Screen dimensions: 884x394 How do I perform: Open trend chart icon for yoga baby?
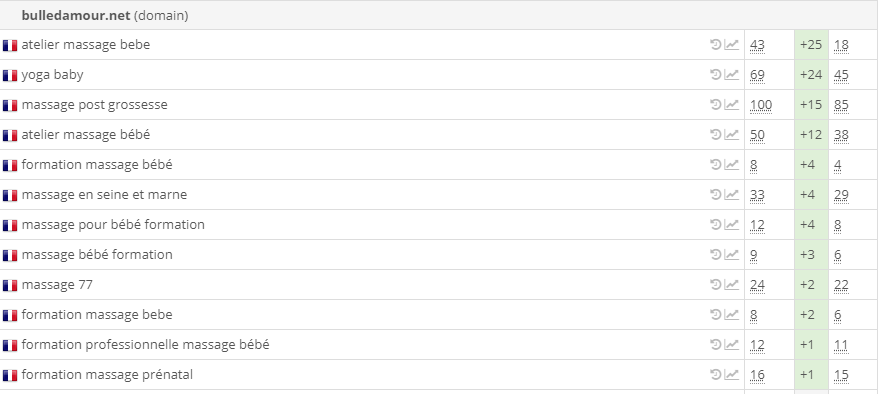tap(731, 74)
